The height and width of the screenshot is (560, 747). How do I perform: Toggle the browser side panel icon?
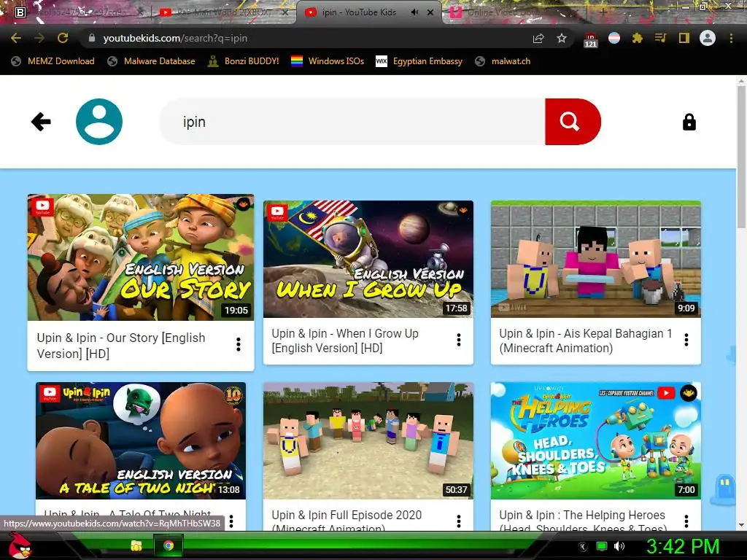[x=684, y=38]
